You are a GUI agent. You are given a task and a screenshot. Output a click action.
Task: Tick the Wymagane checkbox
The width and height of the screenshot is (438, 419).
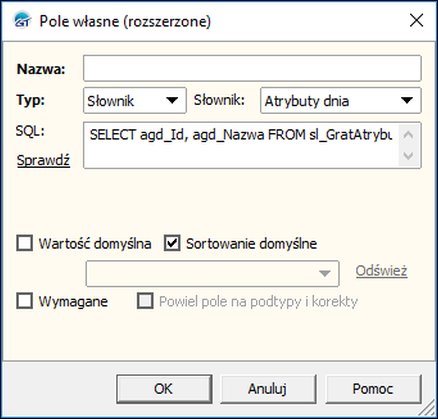click(25, 301)
